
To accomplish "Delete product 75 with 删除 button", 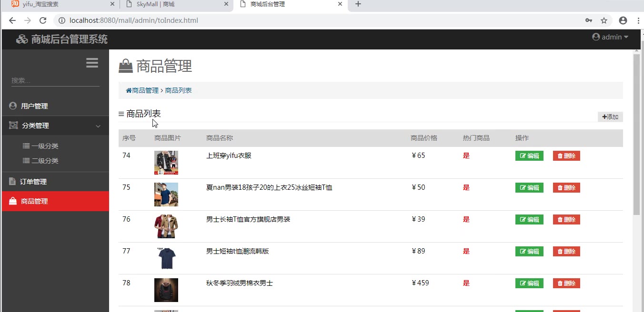I will coord(566,187).
